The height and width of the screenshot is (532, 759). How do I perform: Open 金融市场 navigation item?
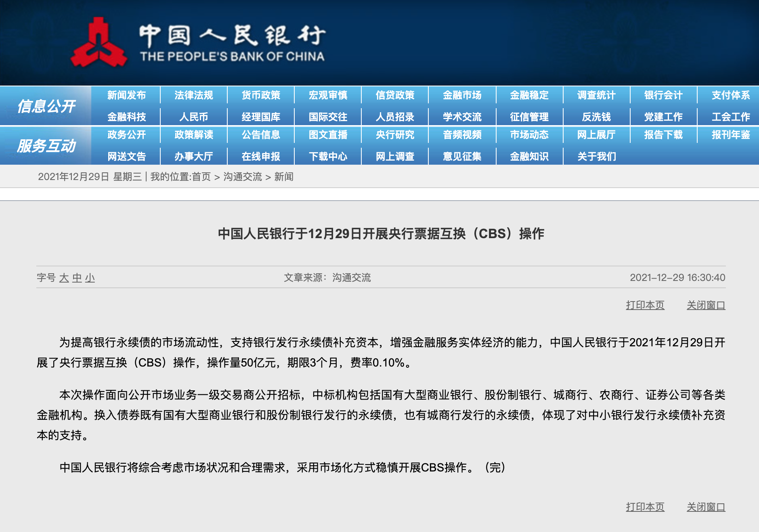coord(462,95)
